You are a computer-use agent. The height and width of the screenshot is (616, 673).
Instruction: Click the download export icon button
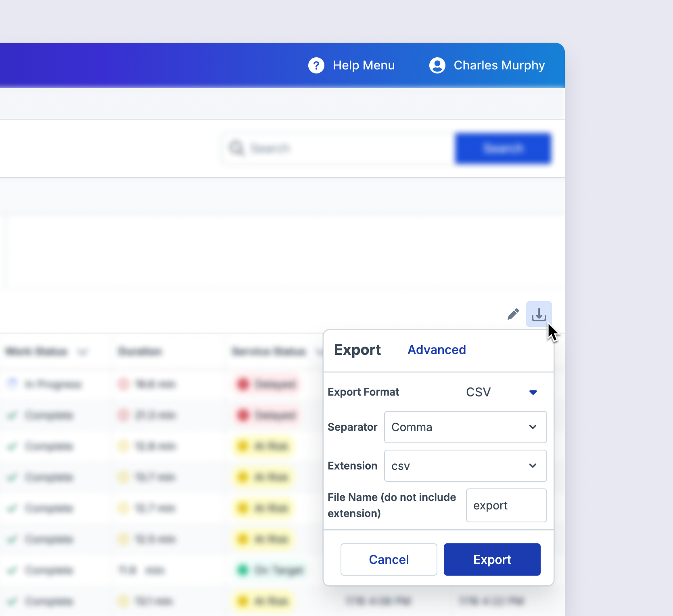[x=539, y=314]
